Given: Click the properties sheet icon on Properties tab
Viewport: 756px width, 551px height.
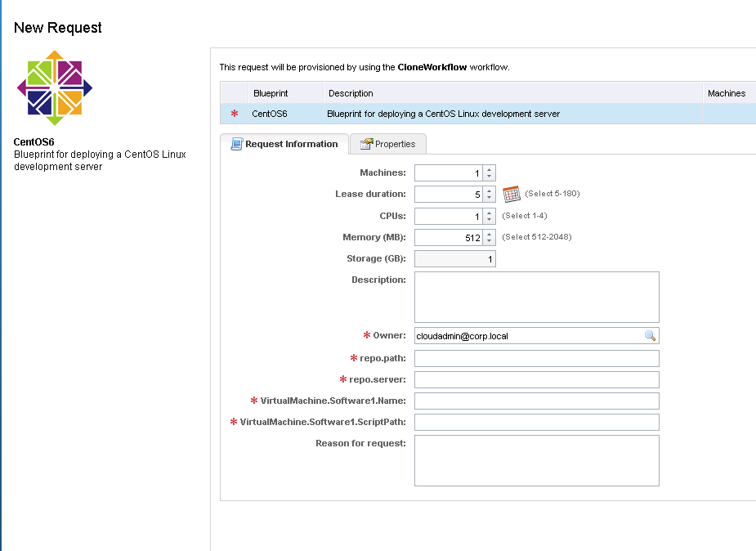Looking at the screenshot, I should (370, 144).
